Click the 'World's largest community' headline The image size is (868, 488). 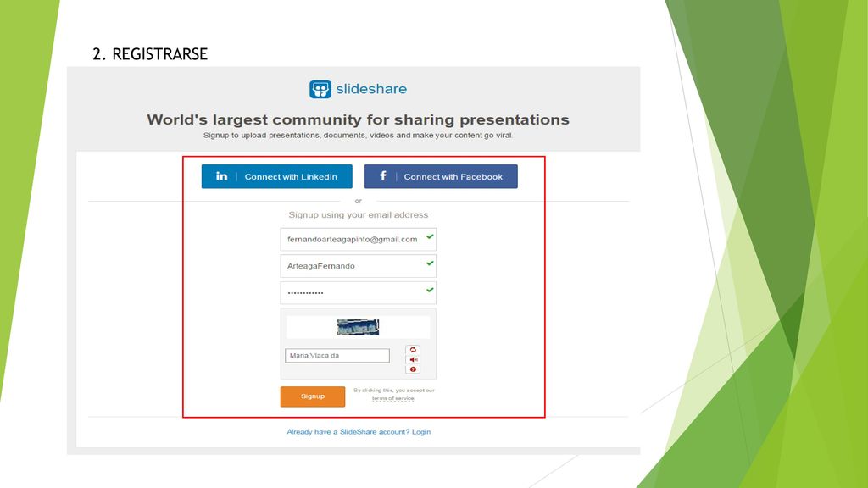pyautogui.click(x=358, y=119)
